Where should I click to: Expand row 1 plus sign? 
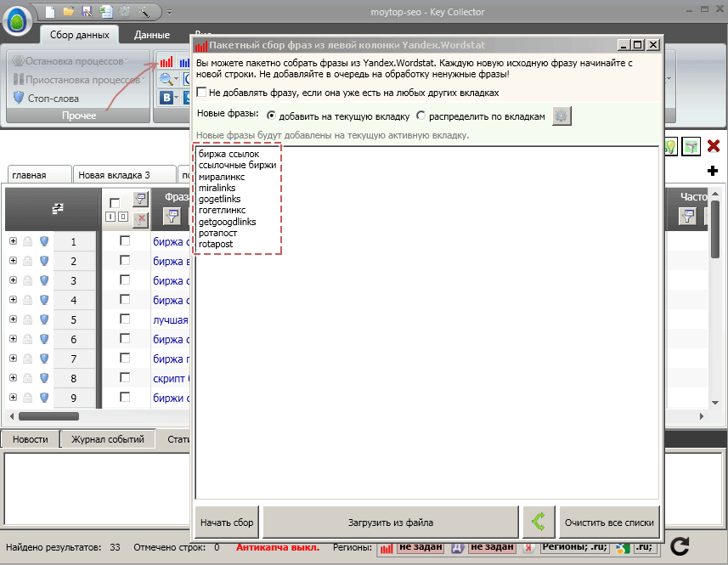[x=13, y=241]
